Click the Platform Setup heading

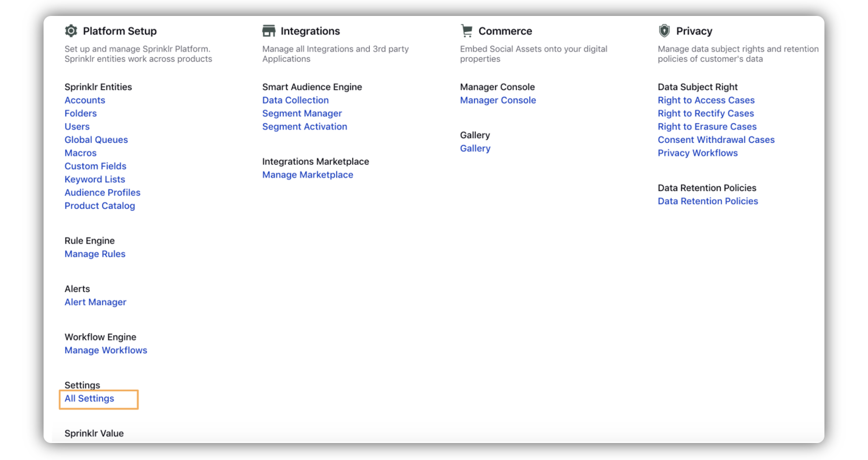click(120, 31)
